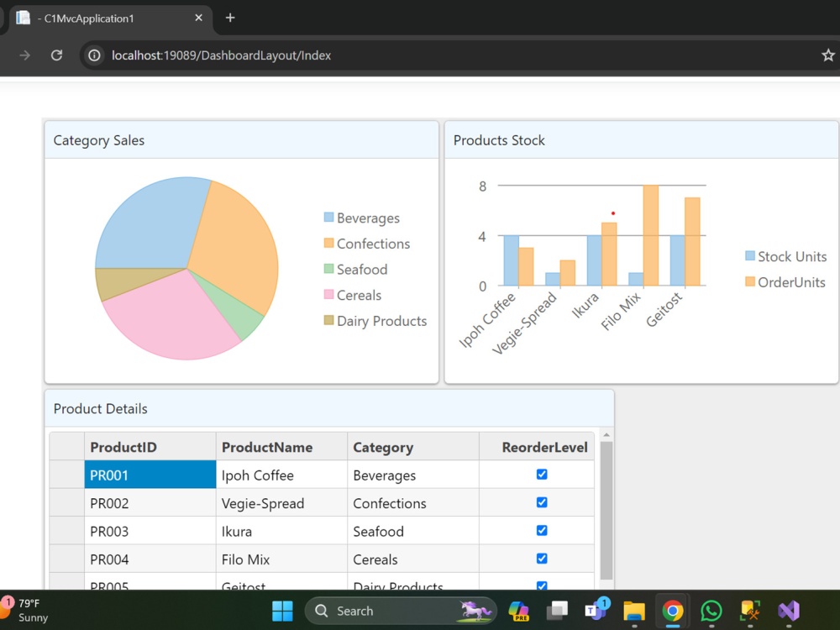
Task: Switch to Google Chrome in the taskbar
Action: (x=673, y=611)
